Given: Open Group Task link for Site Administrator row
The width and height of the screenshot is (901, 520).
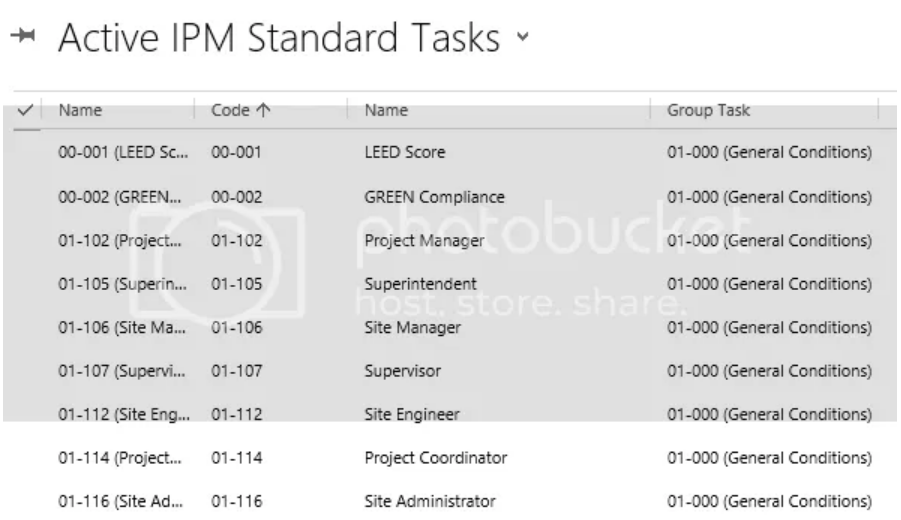Looking at the screenshot, I should (x=769, y=502).
